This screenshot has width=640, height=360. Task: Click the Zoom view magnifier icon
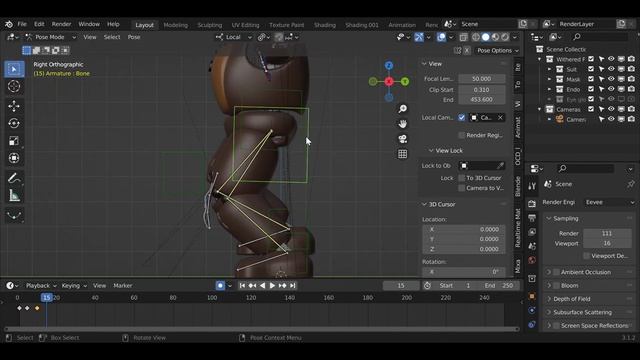402,109
